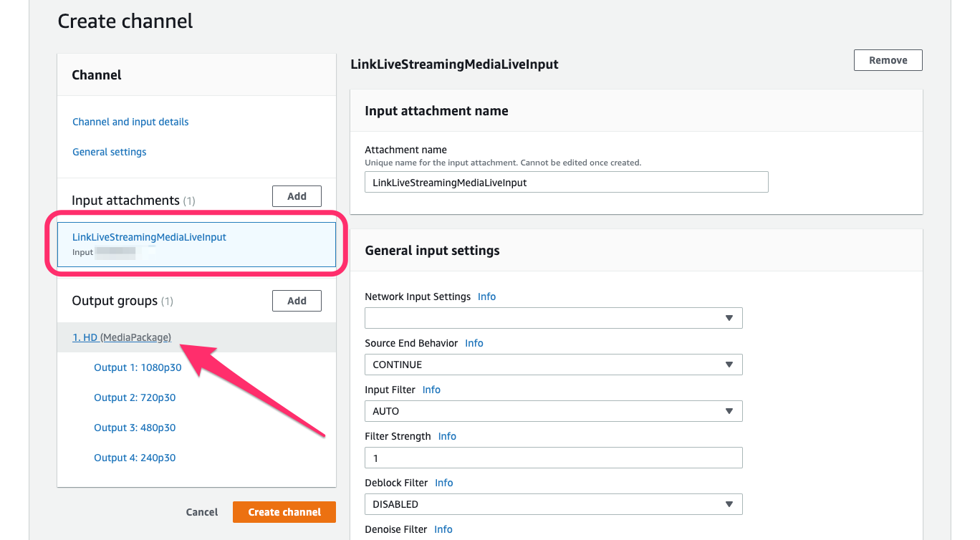The height and width of the screenshot is (540, 980).
Task: Open the Network Input Settings dropdown
Action: [x=552, y=317]
